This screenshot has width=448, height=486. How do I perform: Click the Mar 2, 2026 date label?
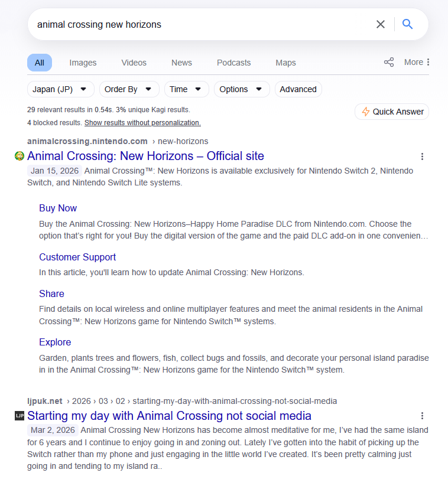coord(53,430)
